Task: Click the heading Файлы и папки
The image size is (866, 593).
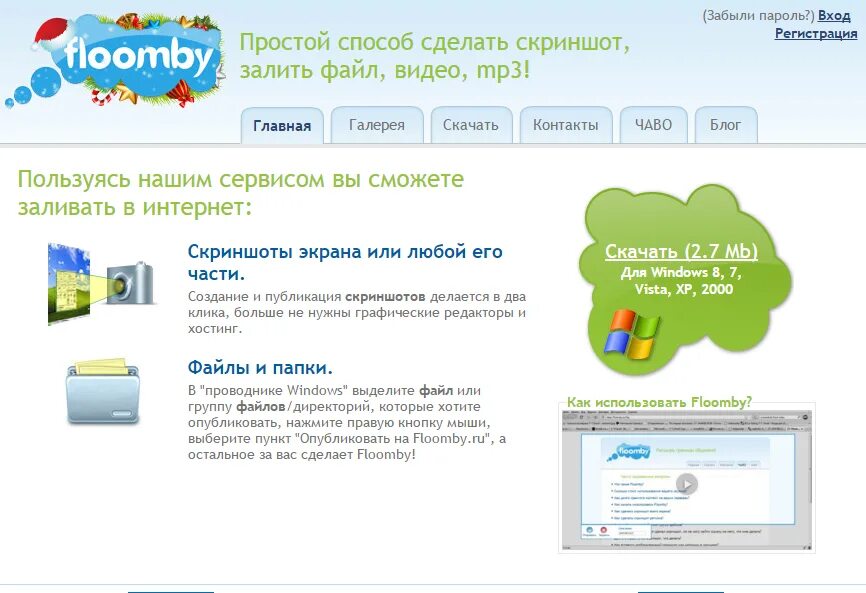Action: click(x=260, y=368)
